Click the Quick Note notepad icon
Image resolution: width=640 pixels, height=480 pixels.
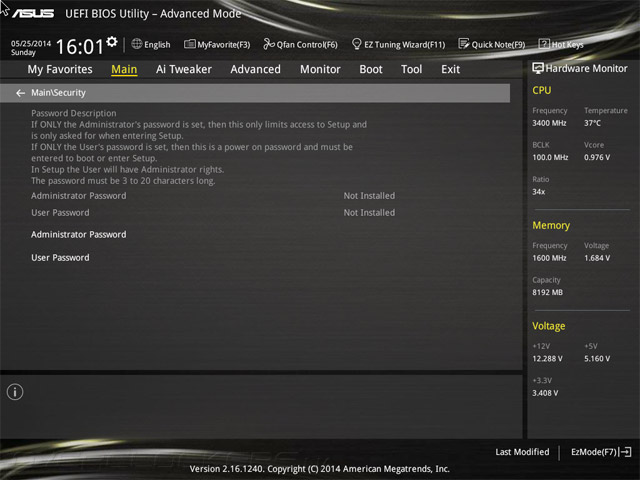coord(463,44)
